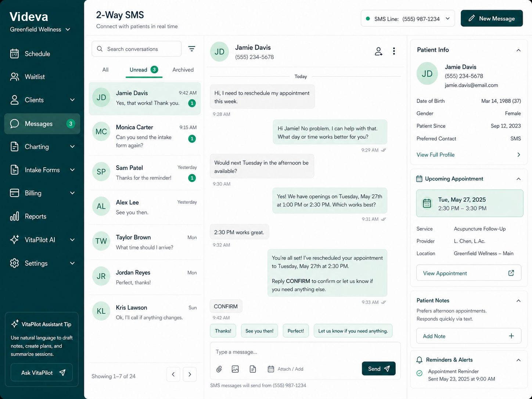This screenshot has height=399, width=532.
Task: Select the 'Thanks!' quick reply chip
Action: click(x=223, y=331)
